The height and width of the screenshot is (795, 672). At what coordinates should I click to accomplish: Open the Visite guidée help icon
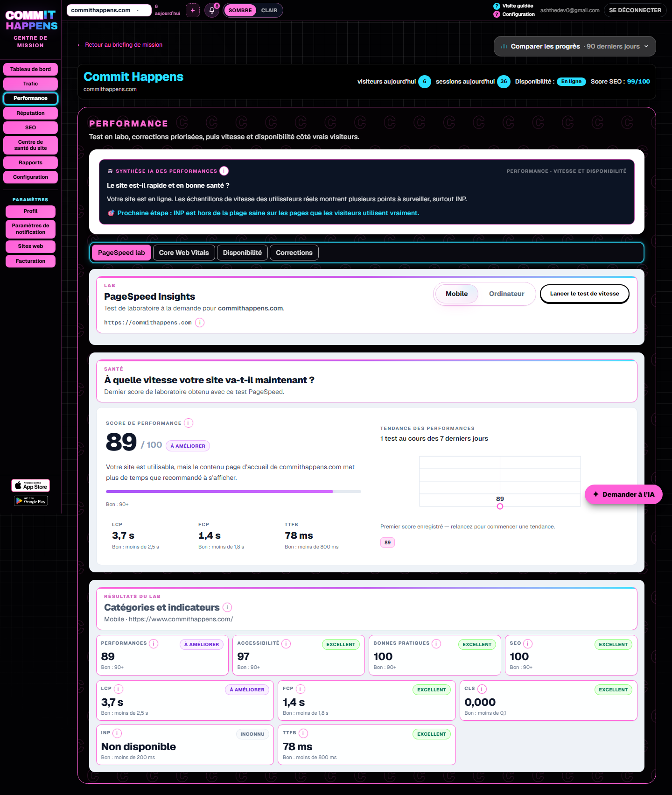(497, 6)
